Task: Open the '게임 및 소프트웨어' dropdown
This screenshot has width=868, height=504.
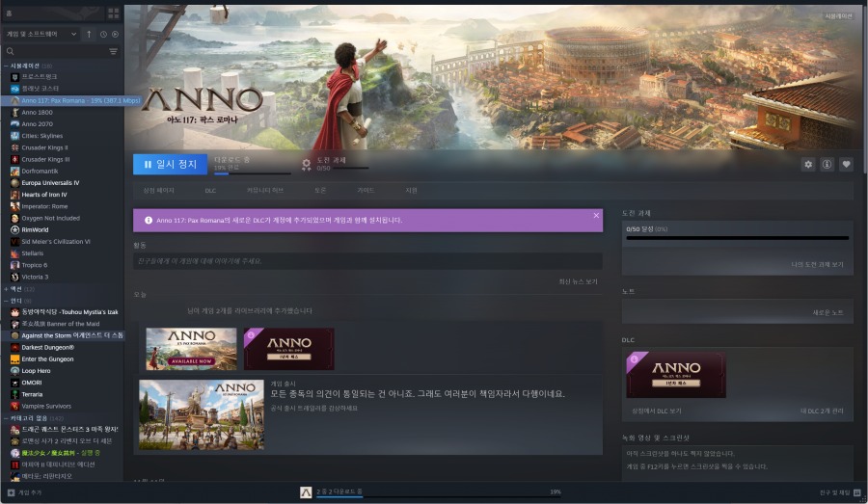Action: pyautogui.click(x=41, y=34)
